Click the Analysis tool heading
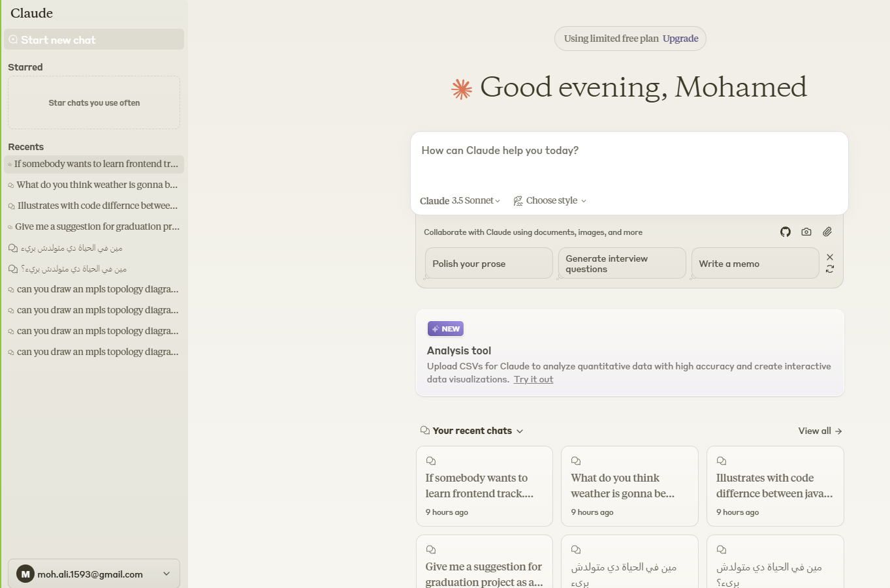 (x=459, y=350)
